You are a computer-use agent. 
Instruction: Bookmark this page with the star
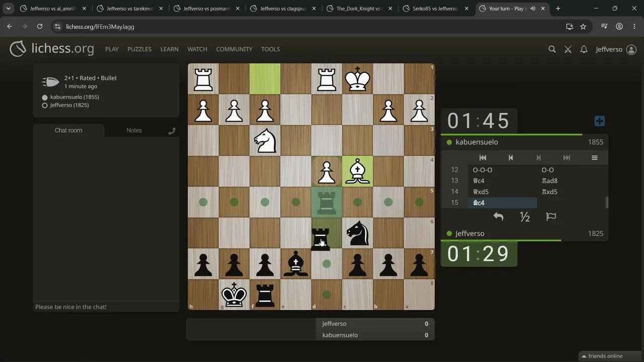click(x=583, y=27)
